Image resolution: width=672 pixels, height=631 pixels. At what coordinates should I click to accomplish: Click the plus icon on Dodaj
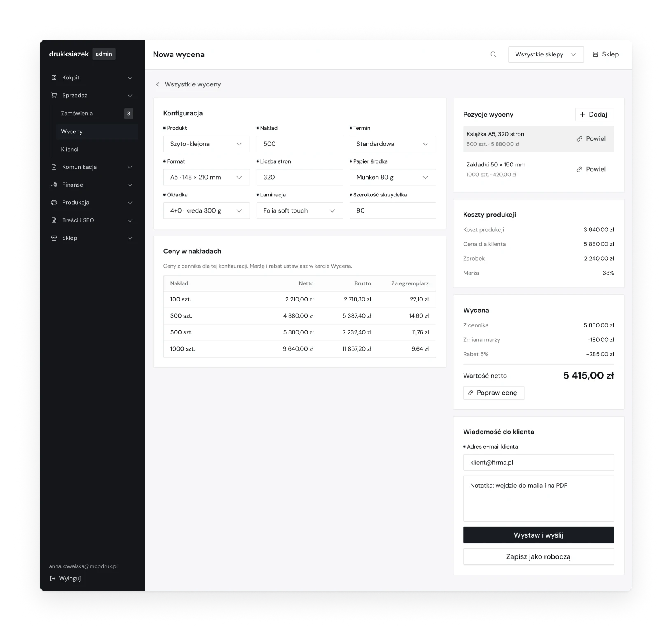tap(582, 115)
